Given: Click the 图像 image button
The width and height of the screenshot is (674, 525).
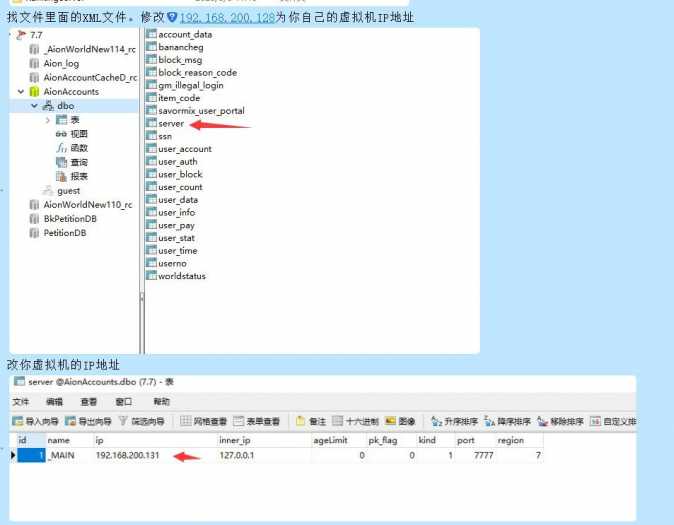Looking at the screenshot, I should point(400,421).
